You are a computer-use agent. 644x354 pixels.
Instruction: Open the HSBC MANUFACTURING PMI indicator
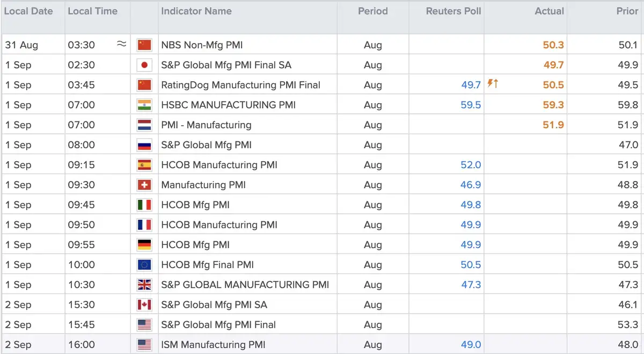click(229, 105)
